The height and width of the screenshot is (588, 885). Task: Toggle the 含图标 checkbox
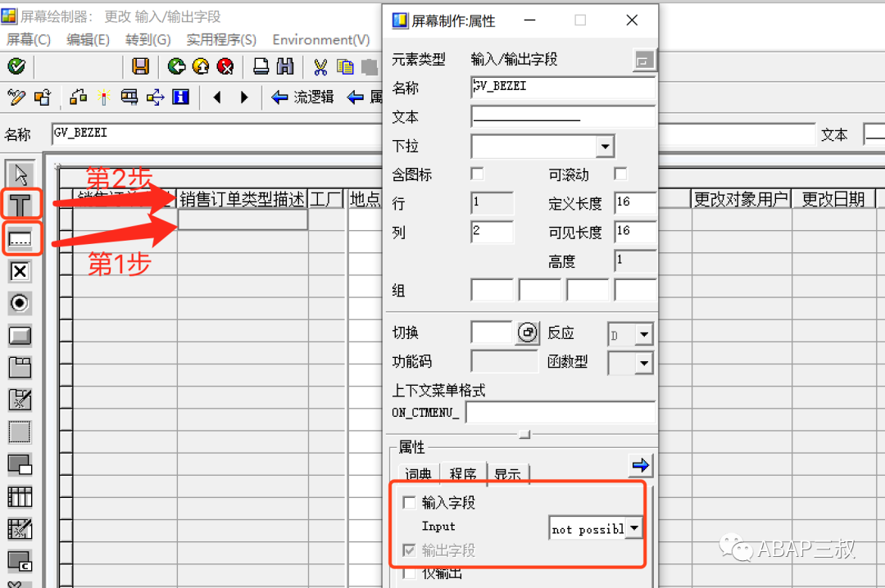point(478,174)
